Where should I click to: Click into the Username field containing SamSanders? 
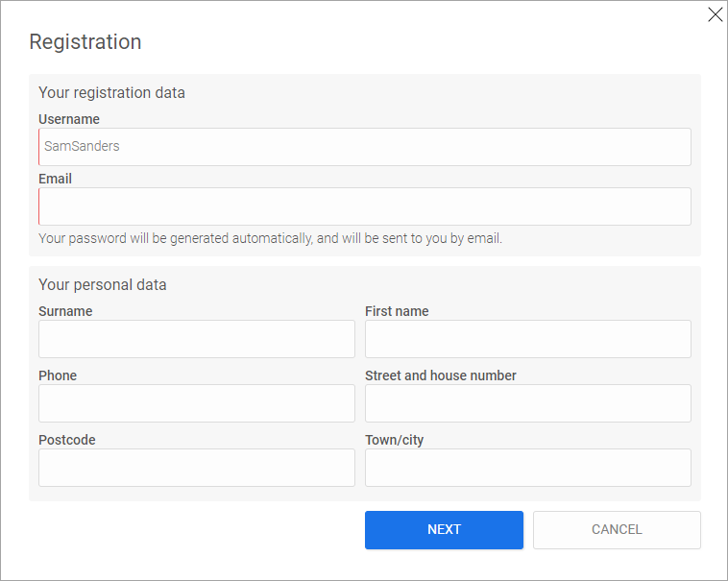pos(365,147)
